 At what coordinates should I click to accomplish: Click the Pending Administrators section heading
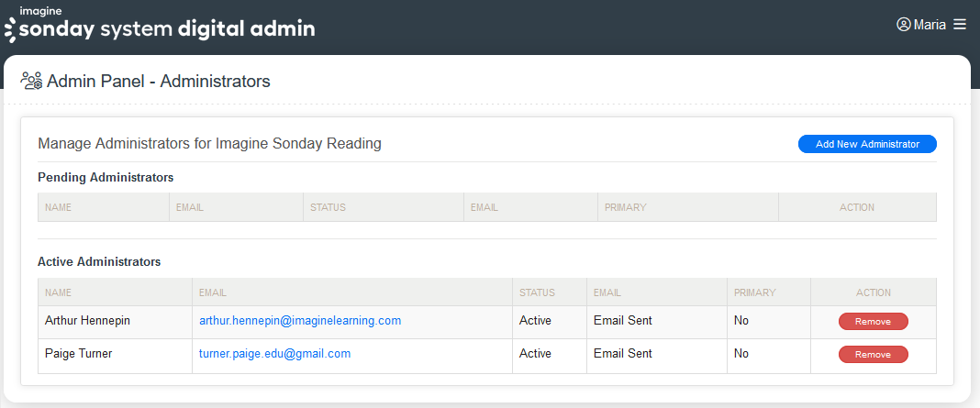click(x=105, y=177)
